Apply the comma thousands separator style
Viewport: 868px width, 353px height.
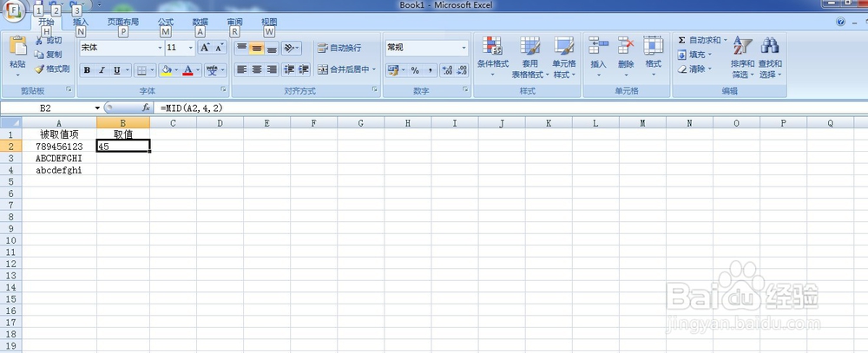pyautogui.click(x=431, y=70)
